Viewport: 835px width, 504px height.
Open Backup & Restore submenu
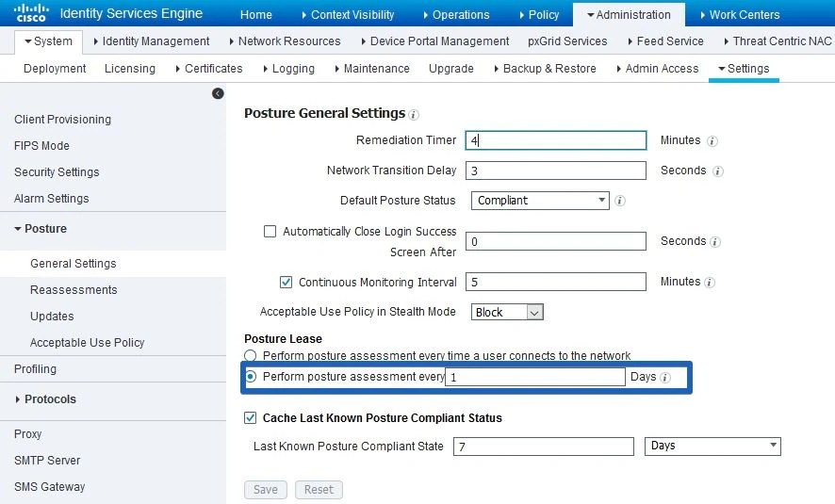pos(546,69)
